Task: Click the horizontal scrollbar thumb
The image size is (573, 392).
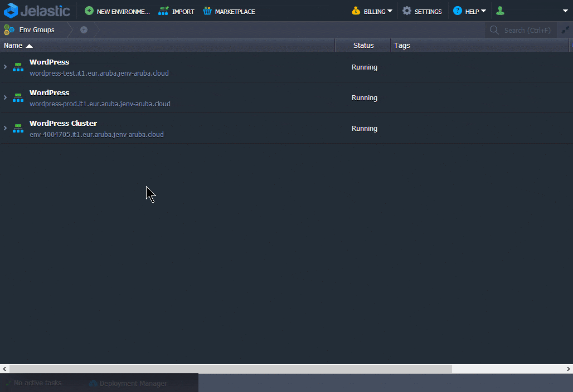Action: [x=231, y=369]
